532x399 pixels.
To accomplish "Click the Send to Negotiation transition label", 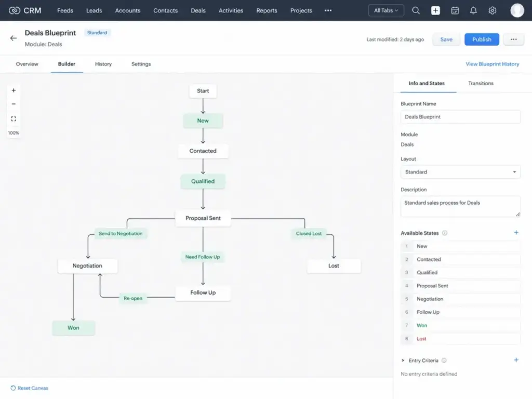I will coord(121,233).
